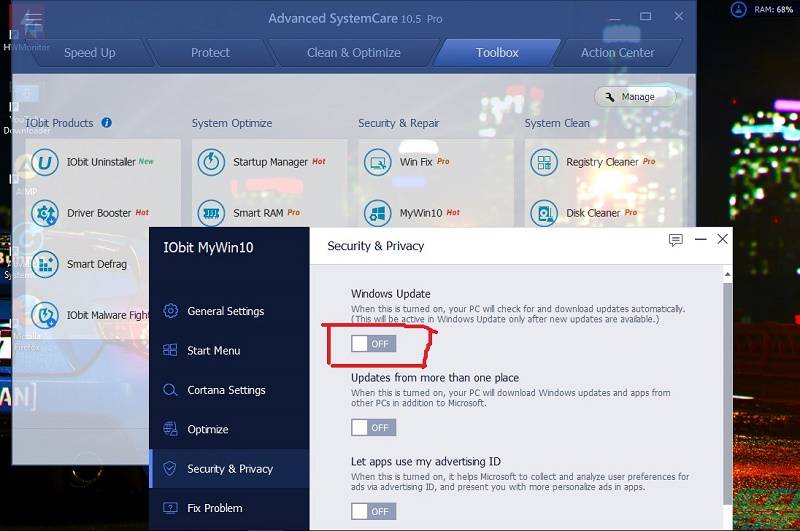Click the RAM: 68% indicator
The height and width of the screenshot is (531, 800).
[x=773, y=10]
